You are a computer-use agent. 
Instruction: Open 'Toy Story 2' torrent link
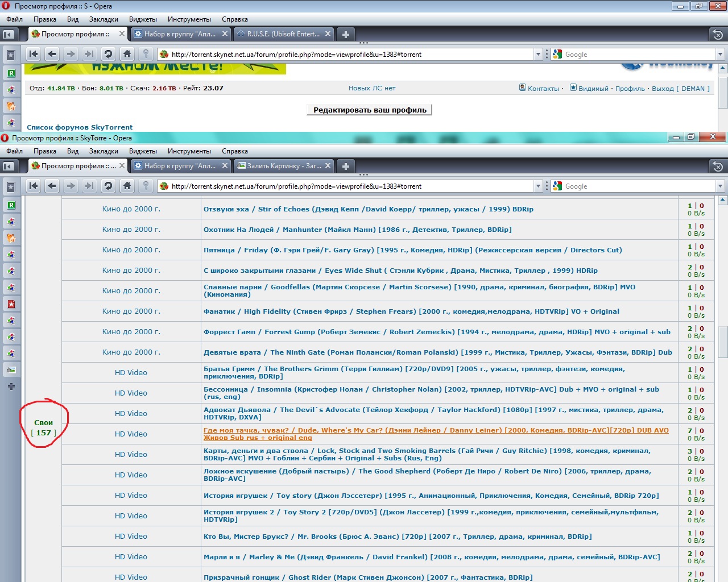click(431, 516)
